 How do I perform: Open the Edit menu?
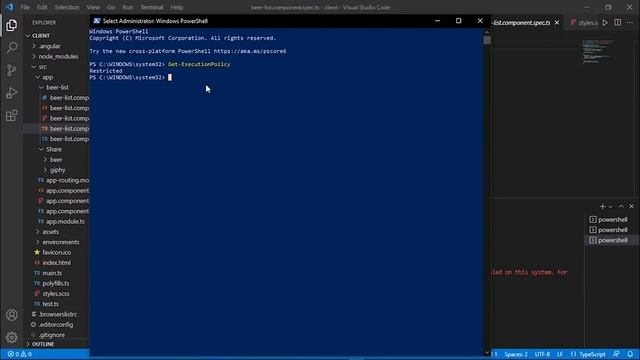pos(42,7)
